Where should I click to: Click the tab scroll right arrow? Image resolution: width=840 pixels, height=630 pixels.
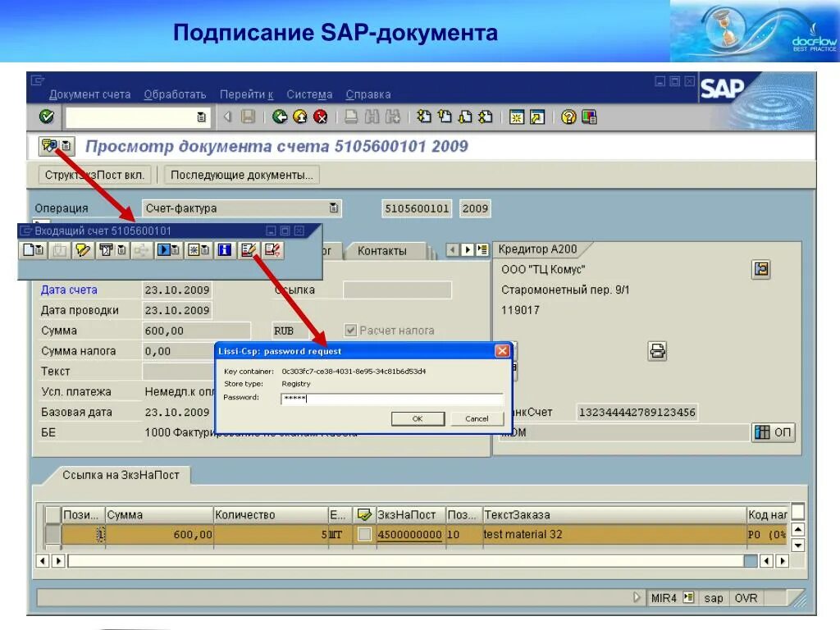pos(467,249)
